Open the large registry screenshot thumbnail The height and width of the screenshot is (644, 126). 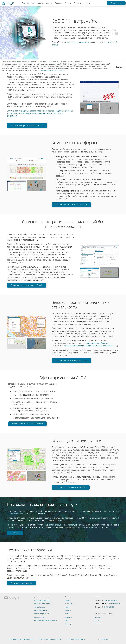[99, 92]
